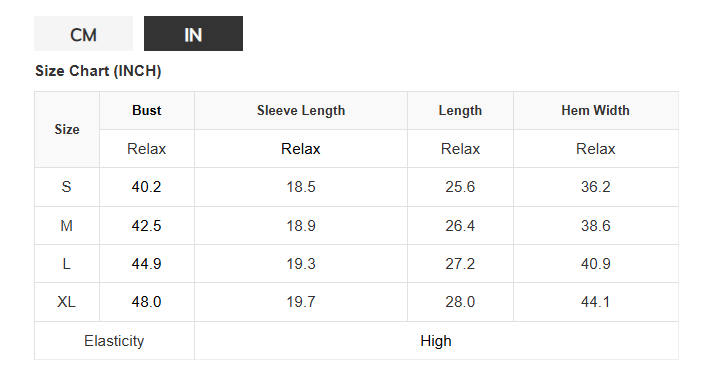Click the 44.1 hem width cell
703x374 pixels.
(595, 302)
